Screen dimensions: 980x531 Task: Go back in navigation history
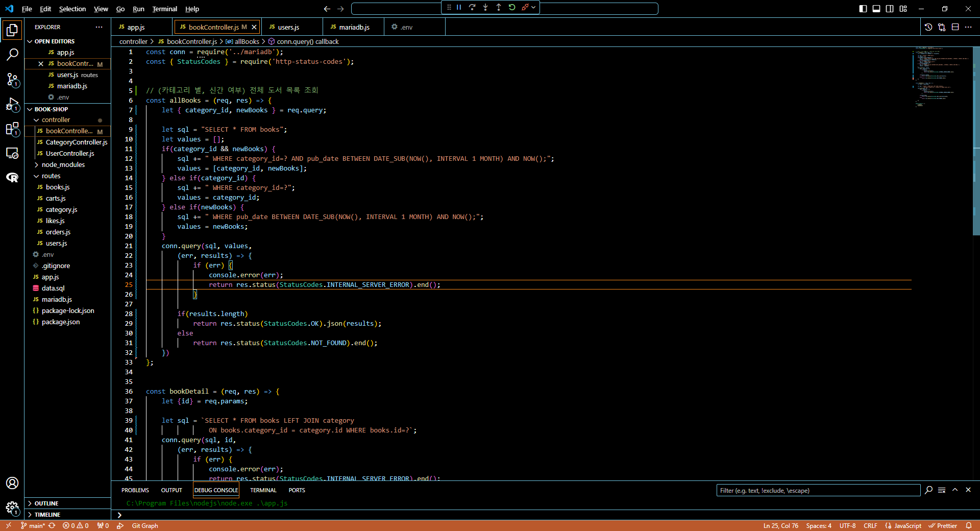pyautogui.click(x=327, y=9)
